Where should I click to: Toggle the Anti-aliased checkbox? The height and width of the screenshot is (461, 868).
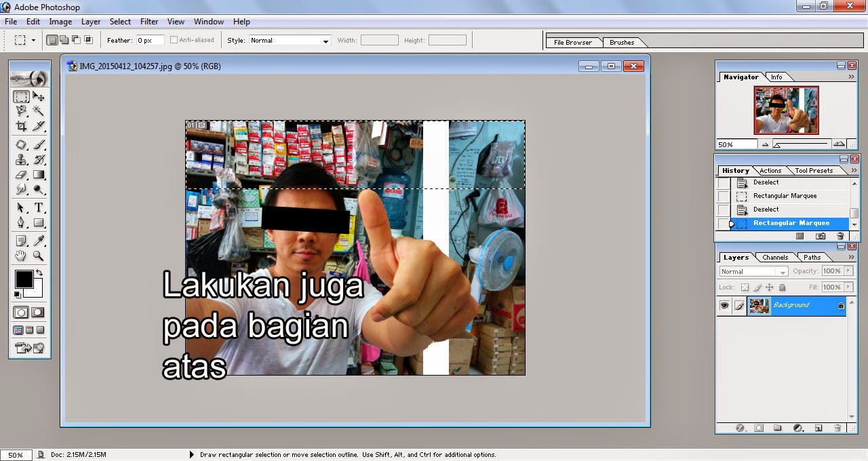174,40
